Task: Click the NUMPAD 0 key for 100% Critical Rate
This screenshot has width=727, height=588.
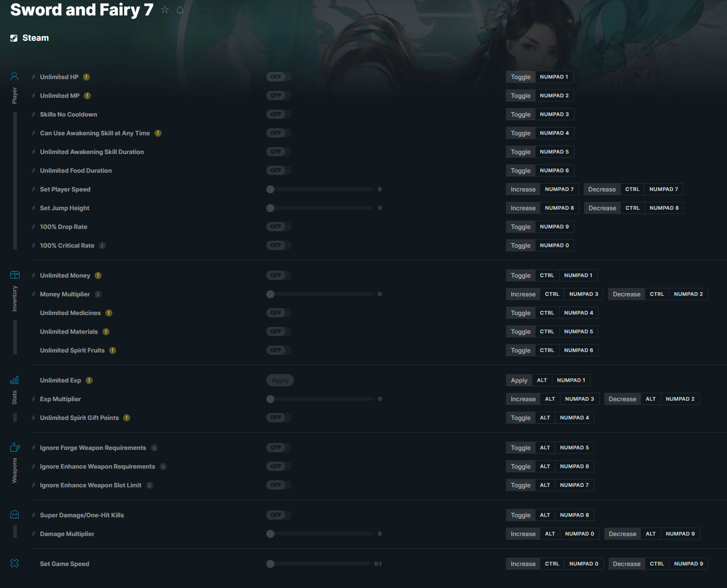Action: [x=555, y=245]
